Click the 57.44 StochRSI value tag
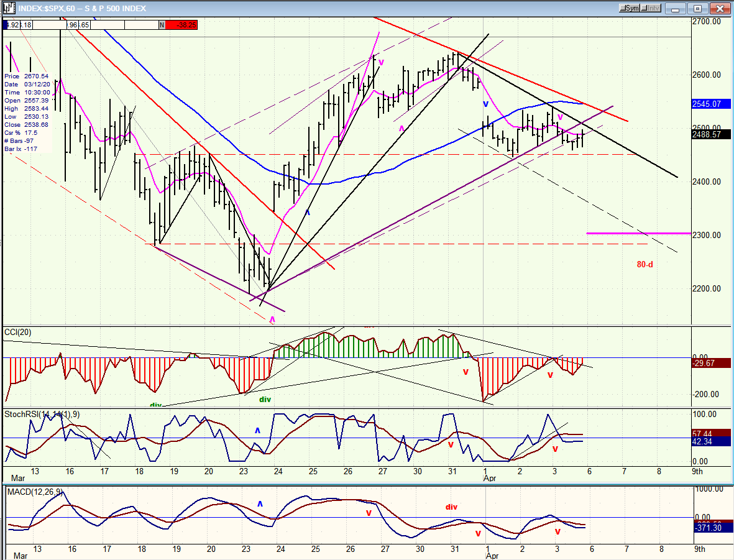Screen dimensions: 734x560 point(711,434)
